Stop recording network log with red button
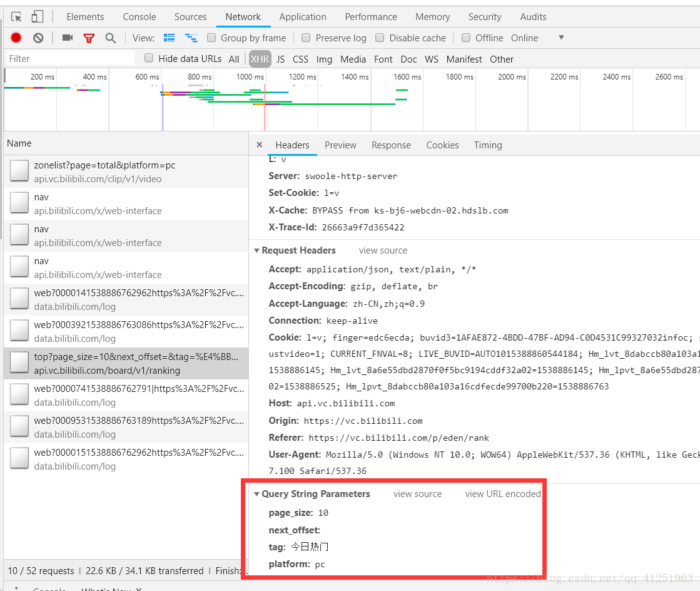This screenshot has height=591, width=700. pos(16,38)
